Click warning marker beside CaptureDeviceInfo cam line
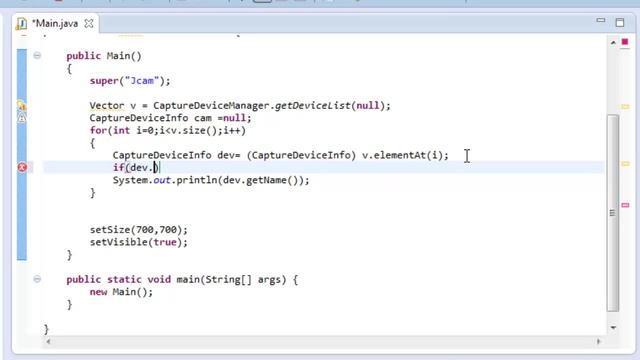 [22, 118]
